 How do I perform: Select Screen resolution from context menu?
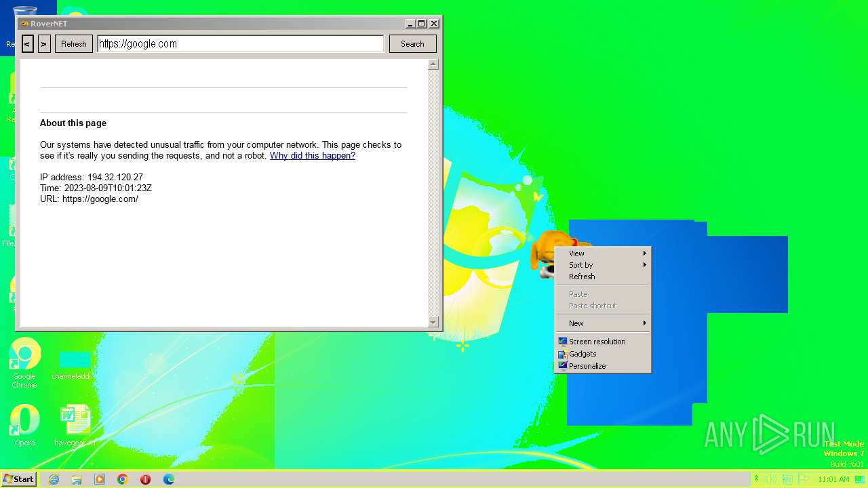coord(603,342)
